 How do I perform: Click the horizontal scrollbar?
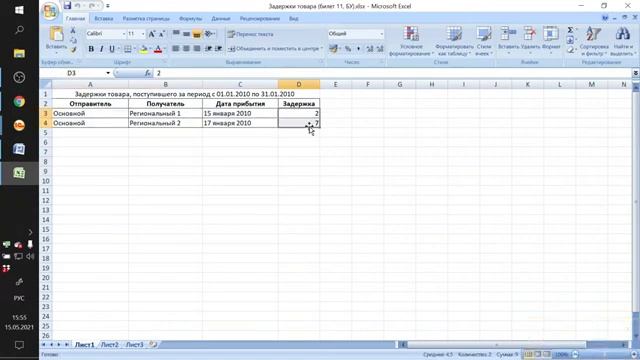[x=496, y=345]
